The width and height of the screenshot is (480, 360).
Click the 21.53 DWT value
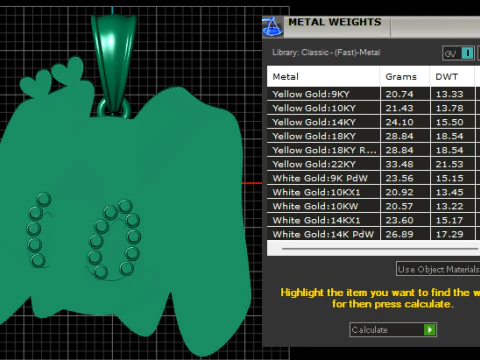coord(450,164)
